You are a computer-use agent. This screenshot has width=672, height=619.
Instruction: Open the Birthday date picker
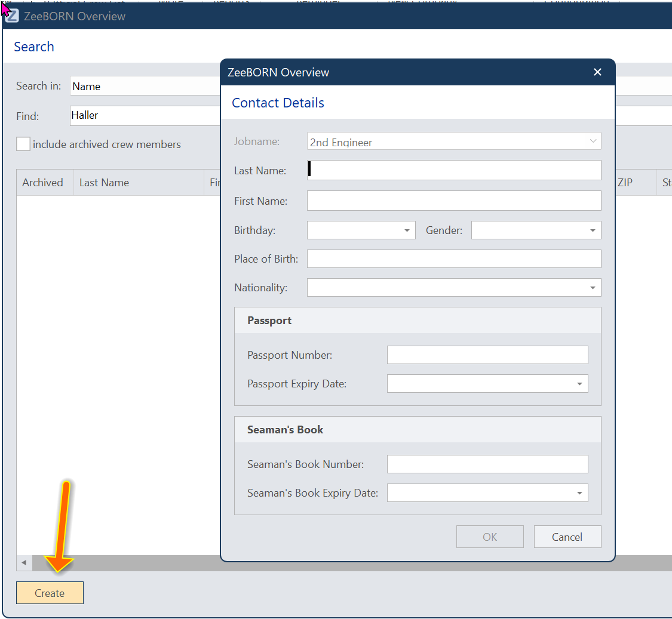click(407, 230)
